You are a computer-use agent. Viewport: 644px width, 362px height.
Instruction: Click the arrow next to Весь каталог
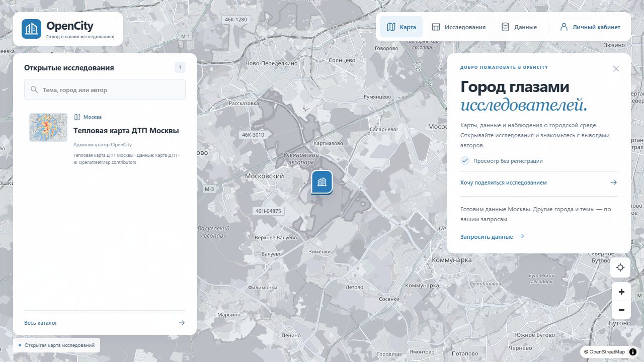182,323
